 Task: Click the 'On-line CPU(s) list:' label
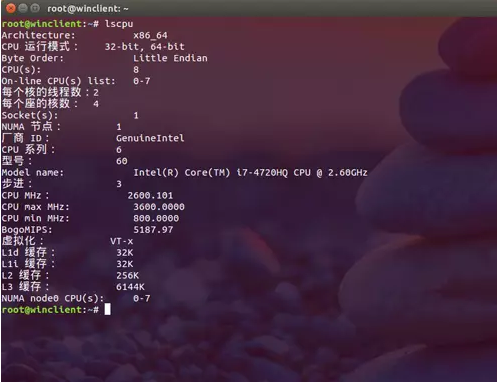[x=58, y=81]
